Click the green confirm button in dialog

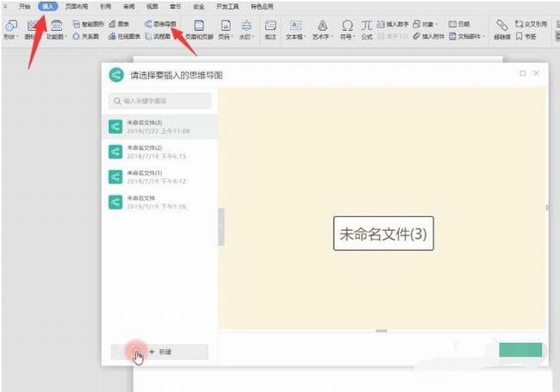pyautogui.click(x=520, y=350)
